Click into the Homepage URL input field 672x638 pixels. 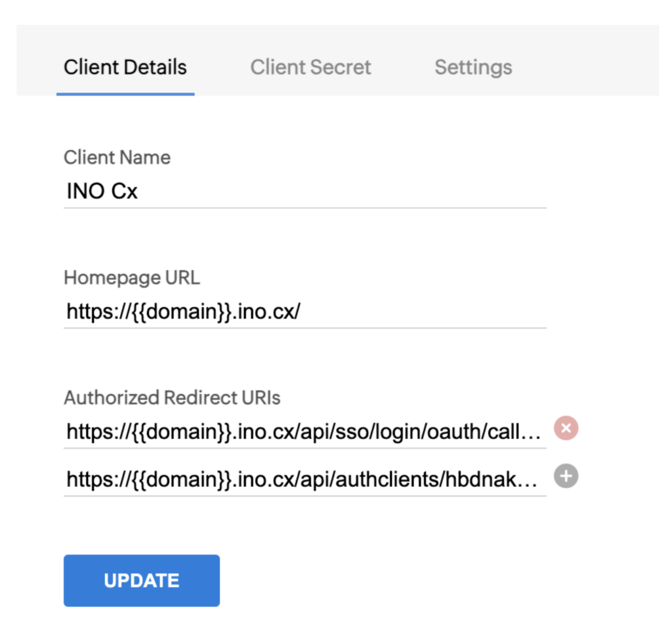[304, 310]
